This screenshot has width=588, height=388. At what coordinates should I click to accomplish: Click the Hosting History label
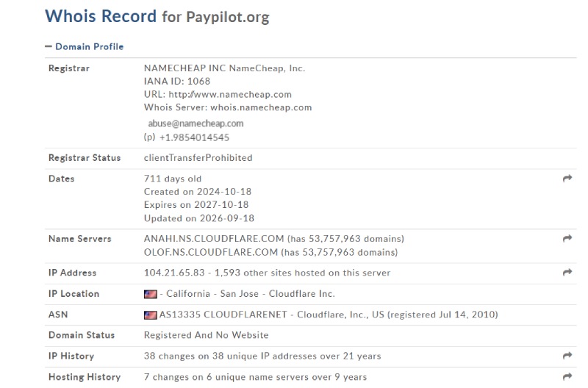85,377
